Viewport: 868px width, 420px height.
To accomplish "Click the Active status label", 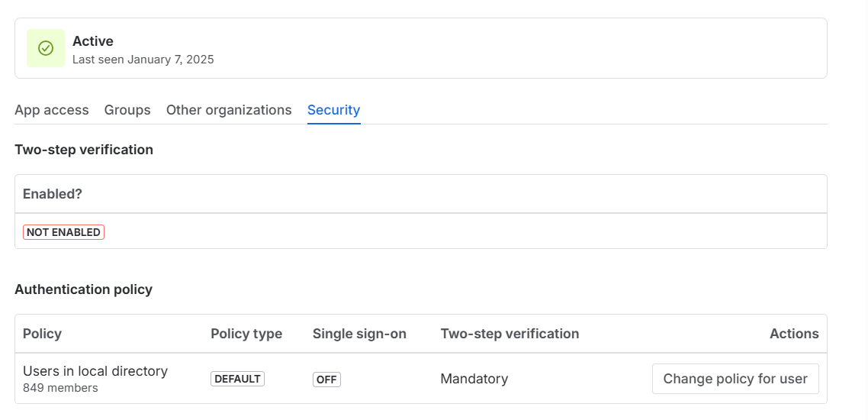I will 93,41.
